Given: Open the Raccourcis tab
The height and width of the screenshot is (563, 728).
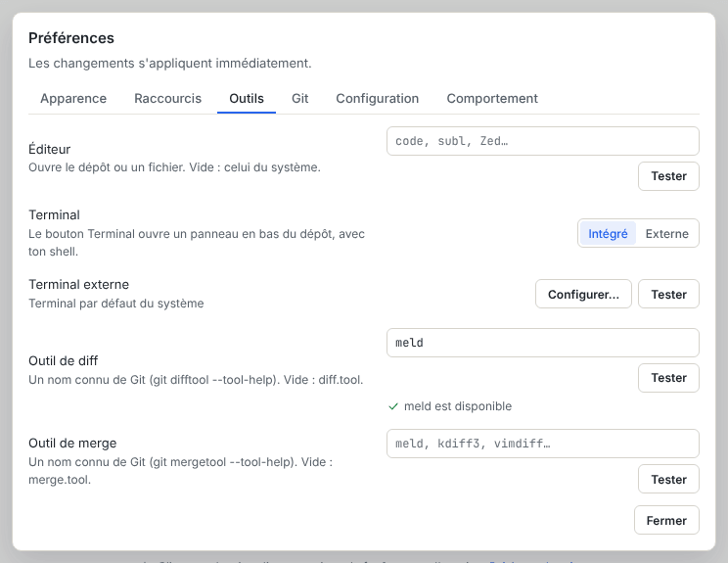Looking at the screenshot, I should pos(167,99).
